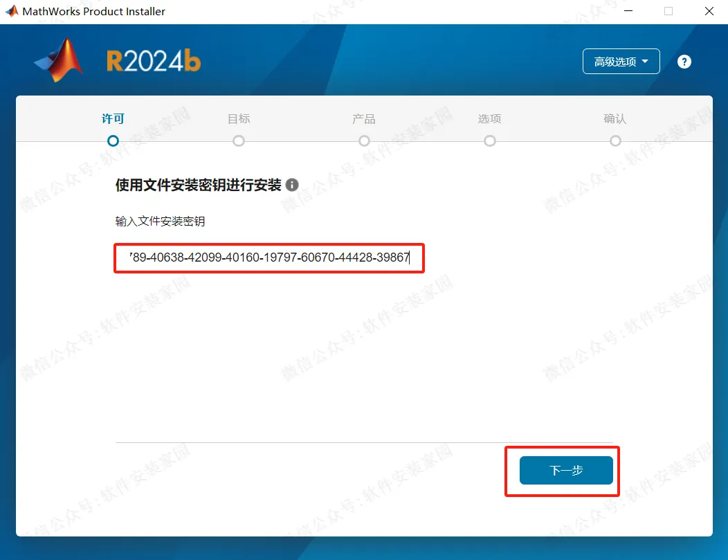The width and height of the screenshot is (728, 560).
Task: Select the 目标 step label
Action: tap(239, 119)
